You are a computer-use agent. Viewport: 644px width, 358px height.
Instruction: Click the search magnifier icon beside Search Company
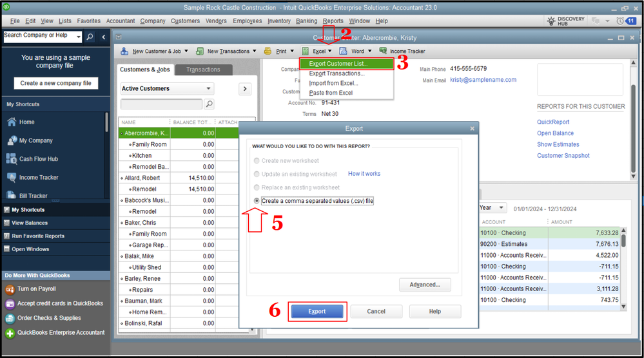(90, 37)
